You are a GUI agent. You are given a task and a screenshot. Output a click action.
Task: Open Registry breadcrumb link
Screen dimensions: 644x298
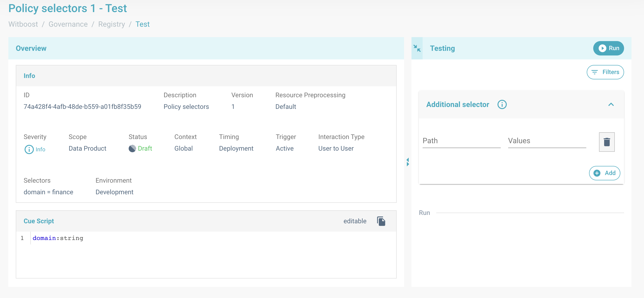coord(112,24)
